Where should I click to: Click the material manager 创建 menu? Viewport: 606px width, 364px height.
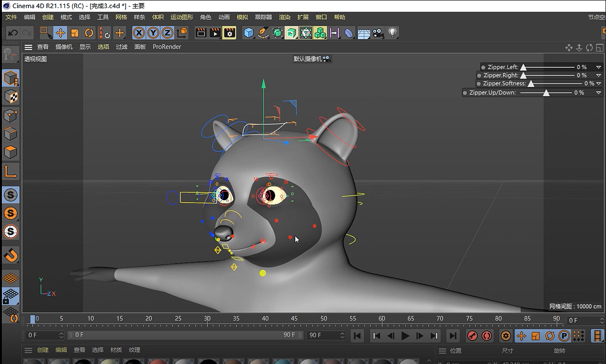pos(43,350)
